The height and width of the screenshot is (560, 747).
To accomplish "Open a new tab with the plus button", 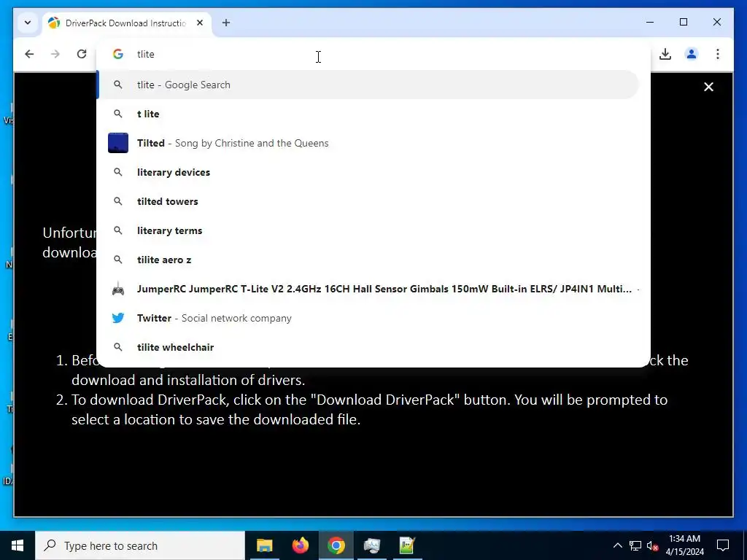I will click(x=226, y=23).
